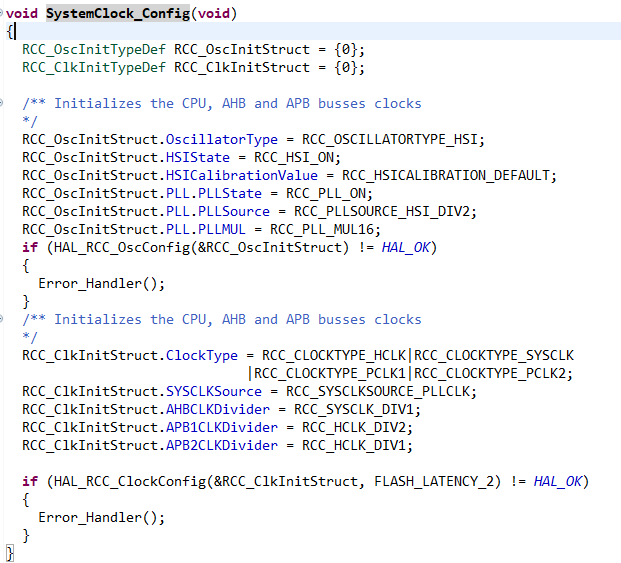Select the AHBCLKDivider field
This screenshot has width=621, height=563.
(x=218, y=409)
